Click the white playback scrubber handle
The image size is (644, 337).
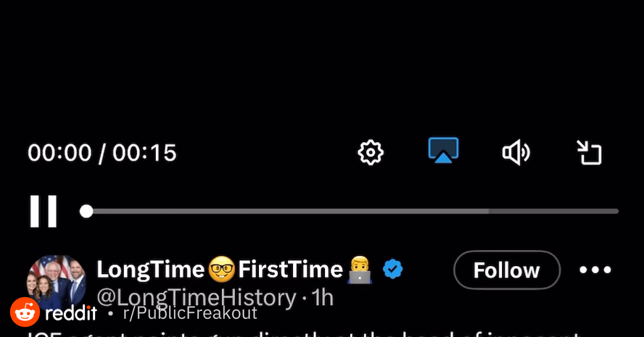tap(86, 212)
